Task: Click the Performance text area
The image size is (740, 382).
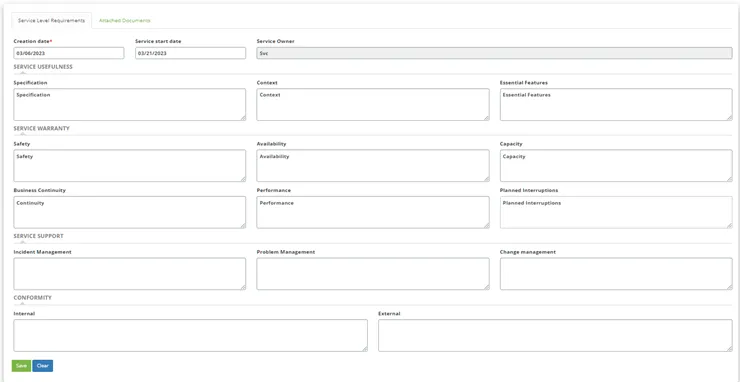Action: tap(373, 212)
